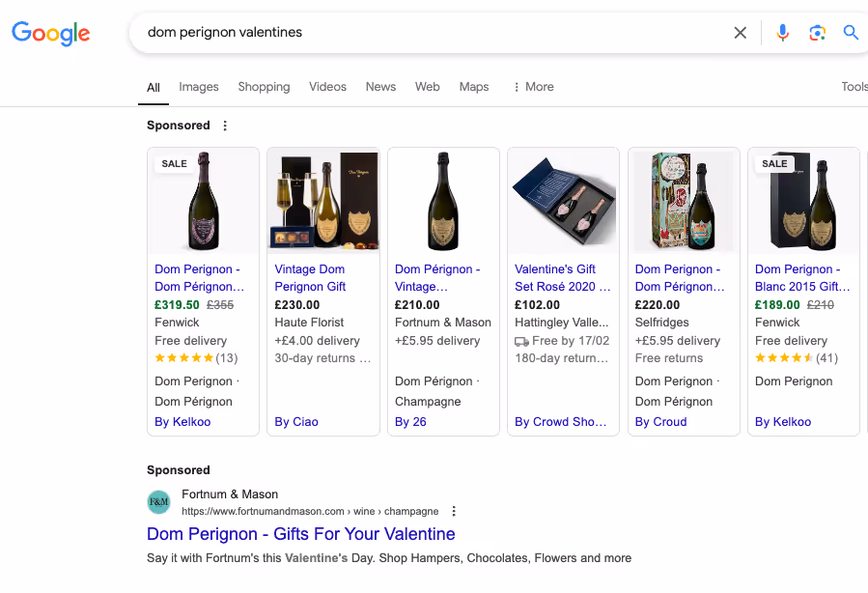868x593 pixels.
Task: Click the blue magnifier search icon
Action: 851,32
